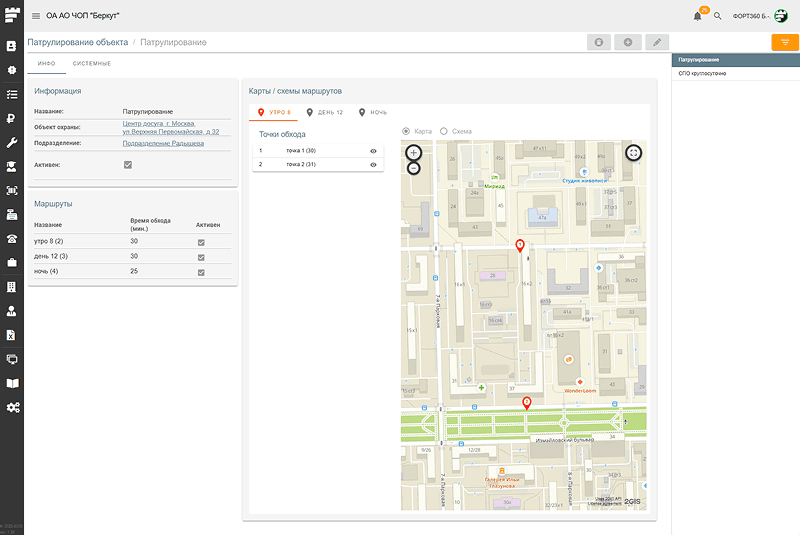
Task: Click the search magnifier icon
Action: pyautogui.click(x=717, y=16)
